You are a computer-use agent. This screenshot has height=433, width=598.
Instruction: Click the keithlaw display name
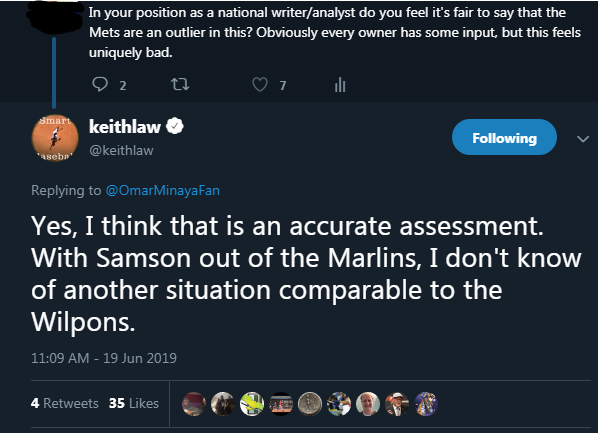pyautogui.click(x=125, y=127)
